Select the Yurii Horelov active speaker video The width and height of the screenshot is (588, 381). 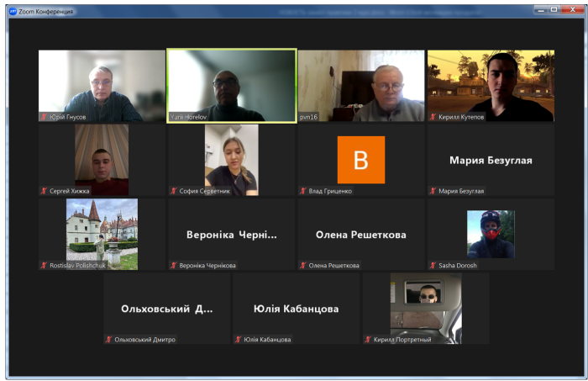click(231, 84)
